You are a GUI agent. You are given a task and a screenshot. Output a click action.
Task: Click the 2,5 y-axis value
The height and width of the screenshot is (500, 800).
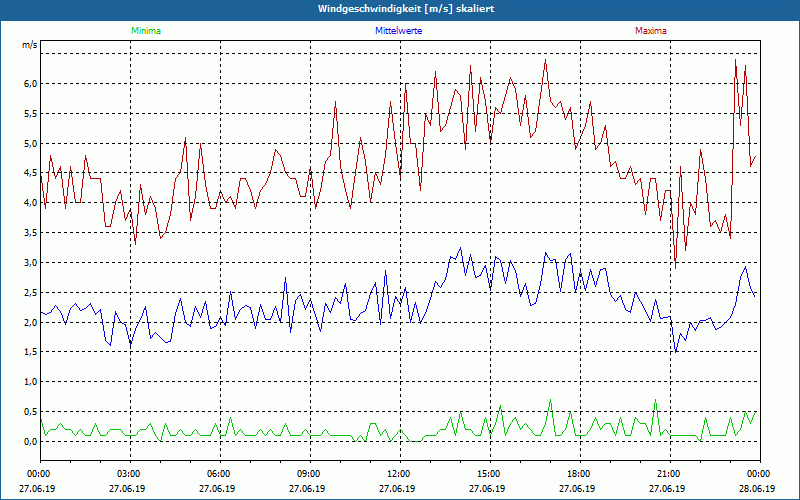31,293
